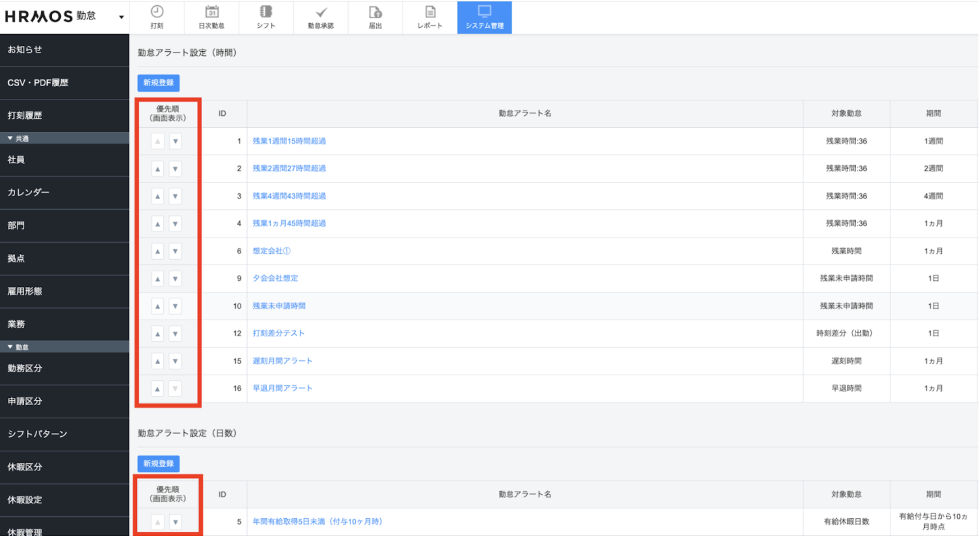
Task: Collapse the 勤怠 sidebar section
Action: (x=10, y=347)
